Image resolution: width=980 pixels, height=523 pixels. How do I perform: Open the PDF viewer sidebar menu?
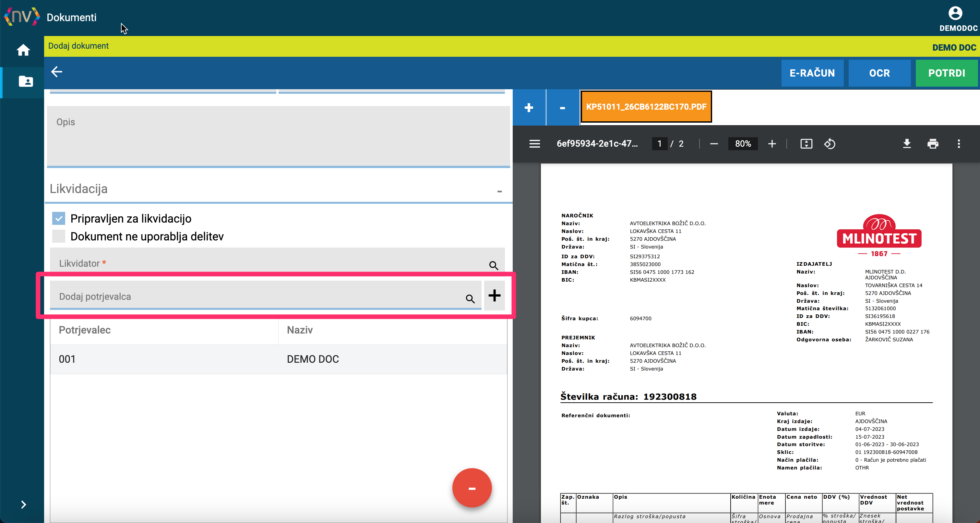tap(534, 144)
